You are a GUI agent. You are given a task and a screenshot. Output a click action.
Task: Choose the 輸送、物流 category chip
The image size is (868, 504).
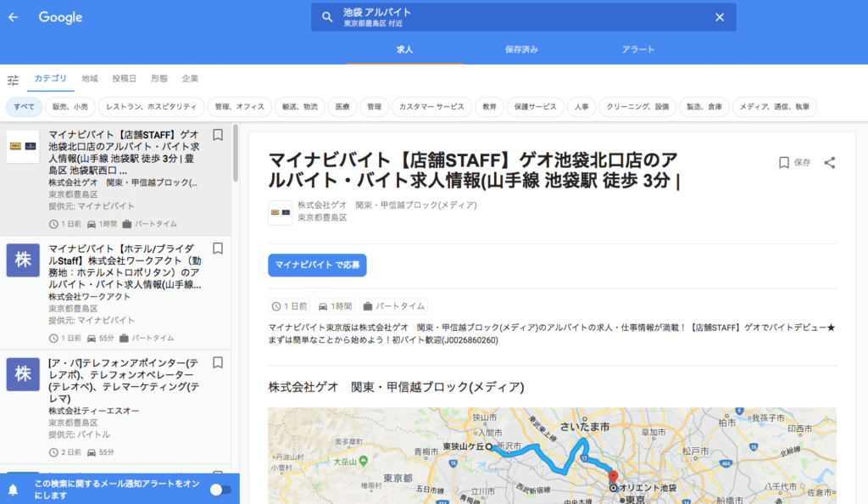(x=300, y=107)
